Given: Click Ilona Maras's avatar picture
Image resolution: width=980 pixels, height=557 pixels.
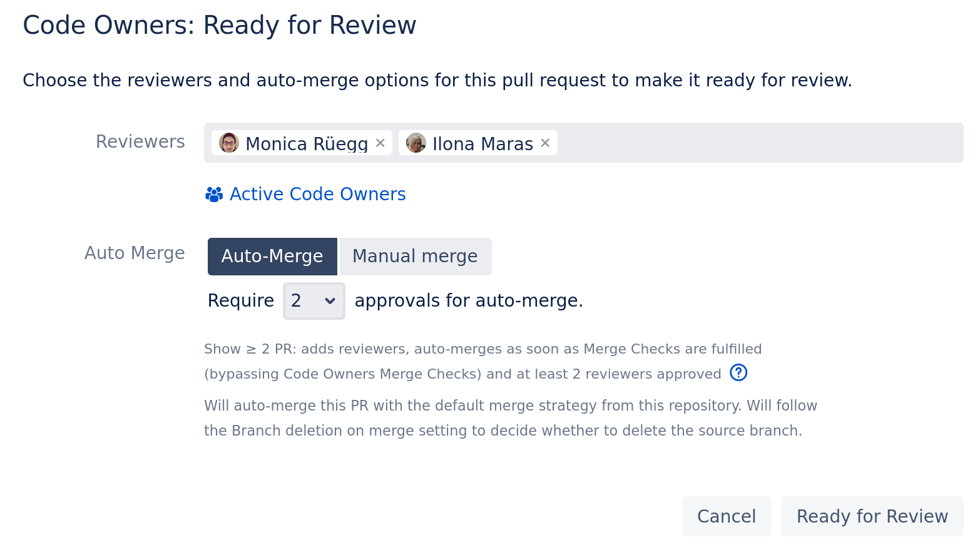Looking at the screenshot, I should click(x=416, y=143).
